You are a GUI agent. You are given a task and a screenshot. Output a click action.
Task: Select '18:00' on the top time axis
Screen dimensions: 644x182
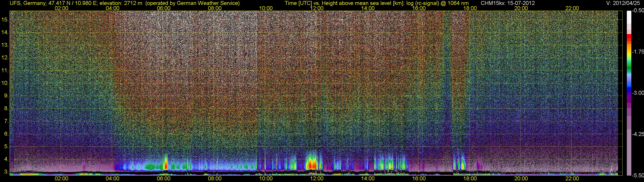(x=470, y=8)
